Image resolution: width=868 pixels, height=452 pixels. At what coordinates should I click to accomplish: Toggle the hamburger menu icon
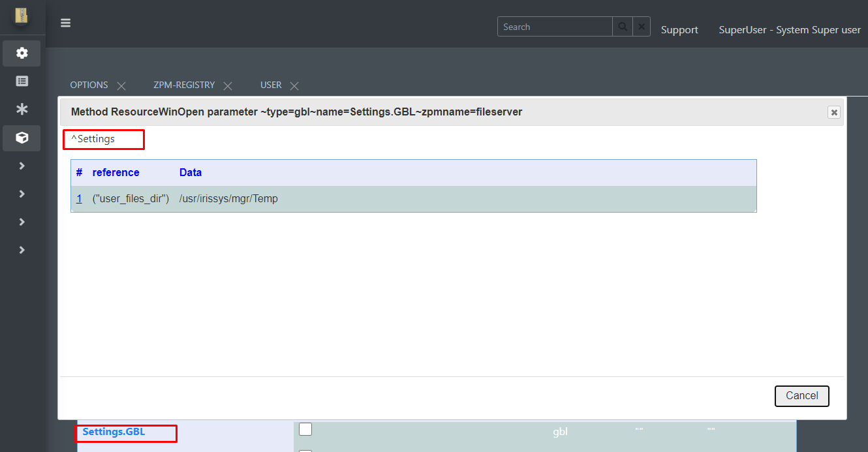point(65,23)
